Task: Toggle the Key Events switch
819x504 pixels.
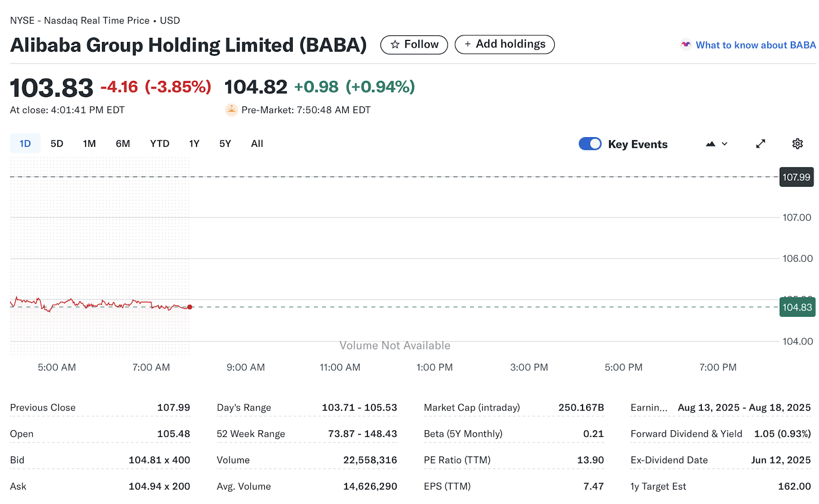Action: point(590,144)
